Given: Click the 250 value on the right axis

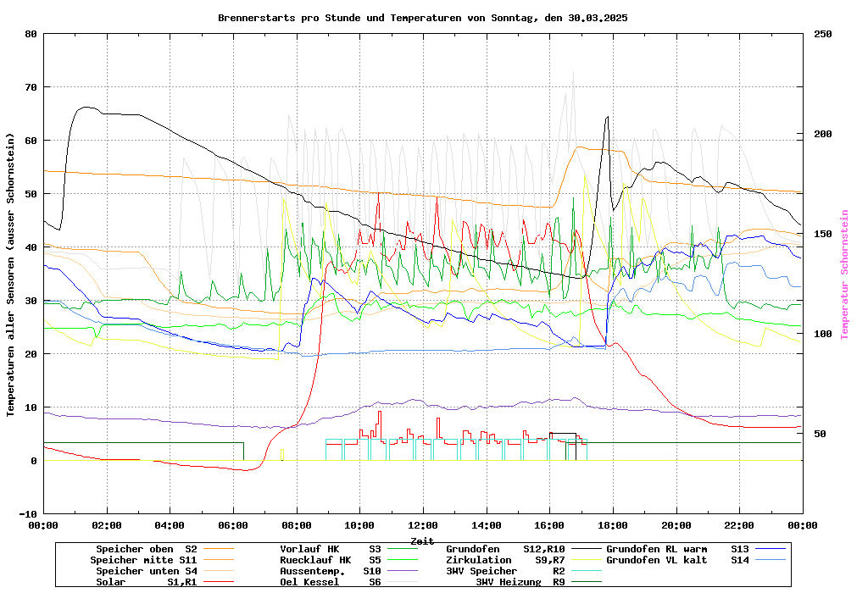Looking at the screenshot, I should pyautogui.click(x=823, y=34).
